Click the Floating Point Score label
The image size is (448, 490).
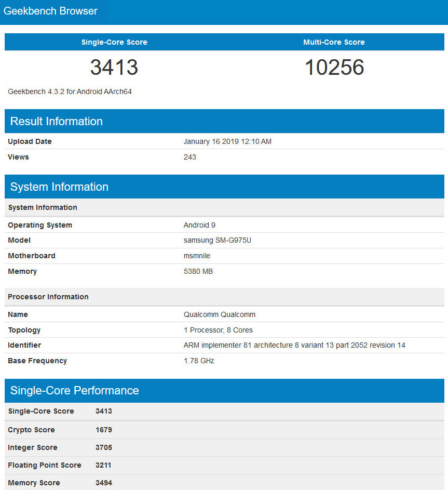click(x=44, y=465)
